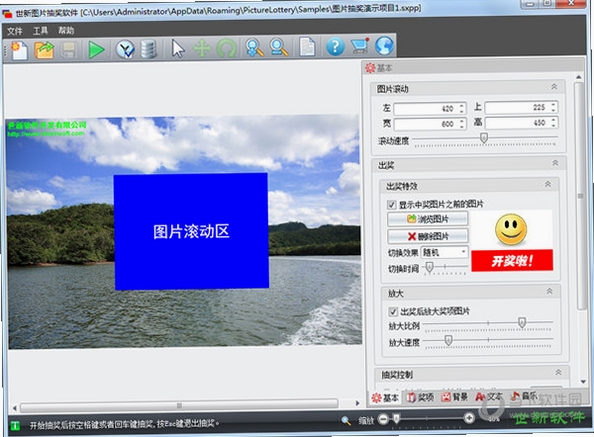The width and height of the screenshot is (594, 437).
Task: Open the 文件 menu
Action: point(15,31)
